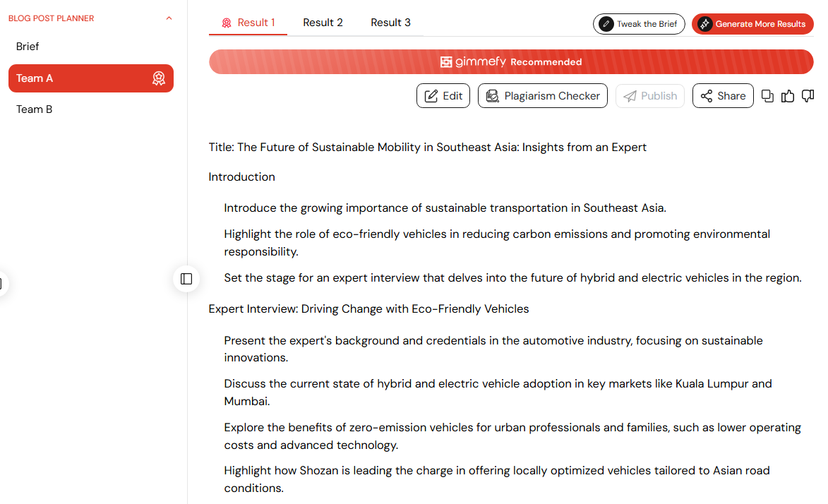Click the 'Set the stage' line

[512, 278]
